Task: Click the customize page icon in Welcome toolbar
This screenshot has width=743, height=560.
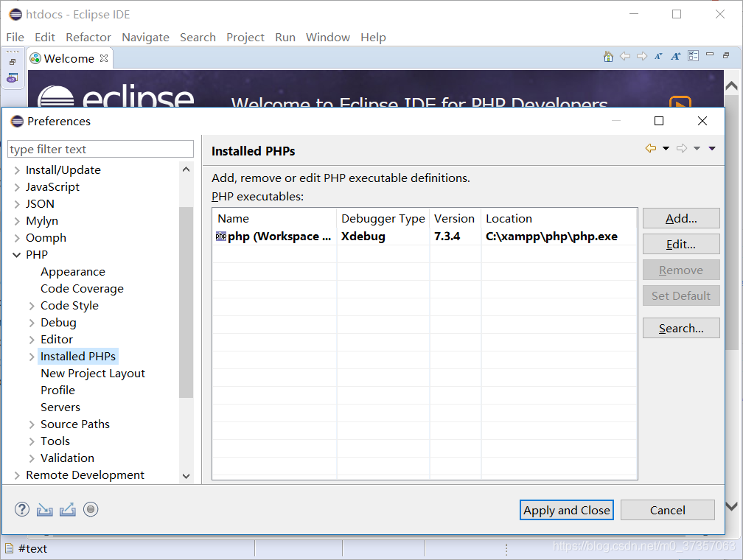Action: click(693, 57)
